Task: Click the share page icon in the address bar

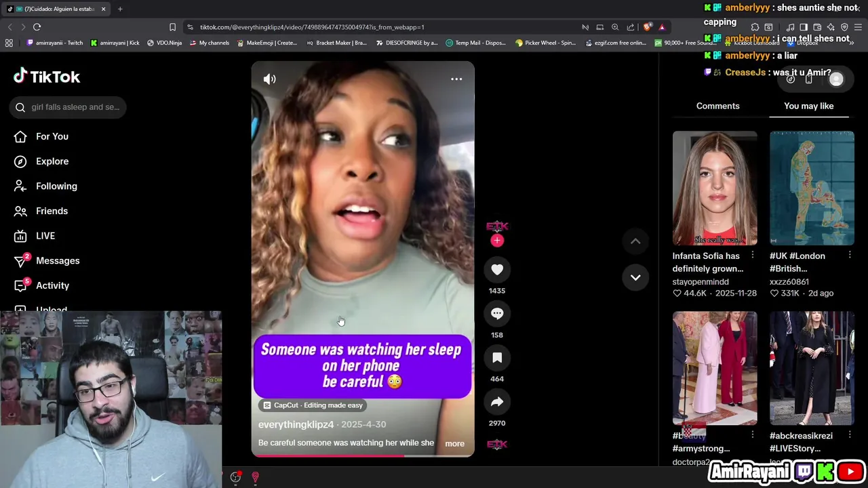Action: pyautogui.click(x=631, y=27)
